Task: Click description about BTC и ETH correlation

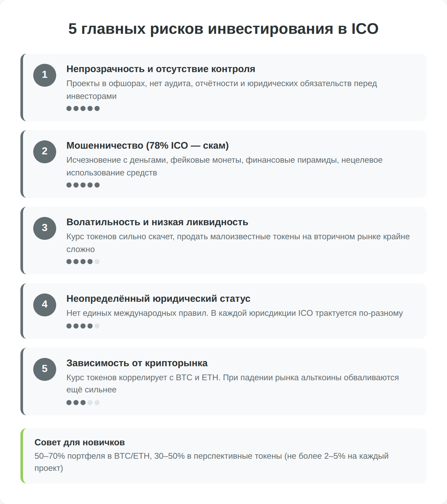Action: [x=232, y=378]
